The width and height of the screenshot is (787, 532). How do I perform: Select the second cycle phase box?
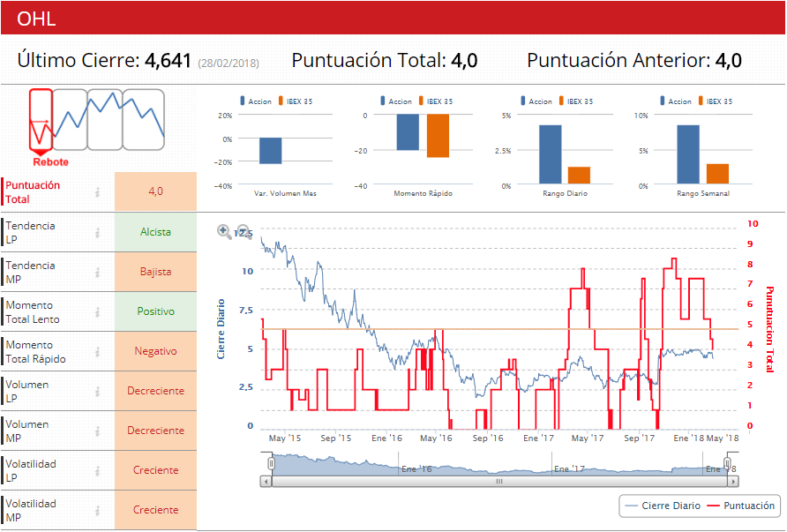[70, 119]
